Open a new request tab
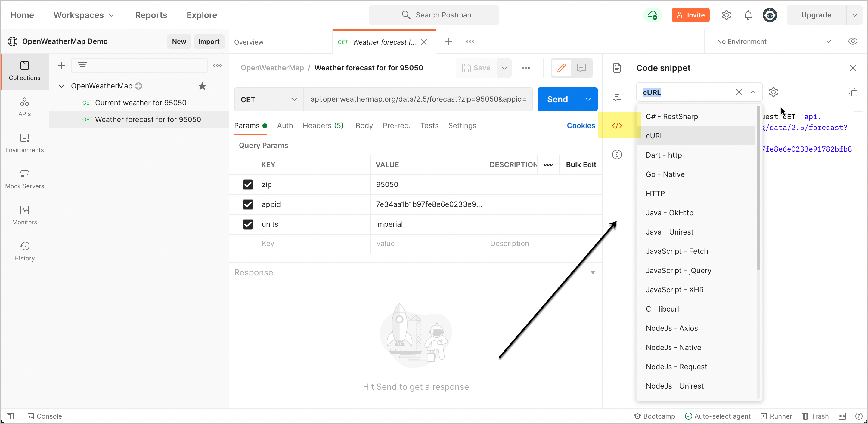 click(x=448, y=42)
